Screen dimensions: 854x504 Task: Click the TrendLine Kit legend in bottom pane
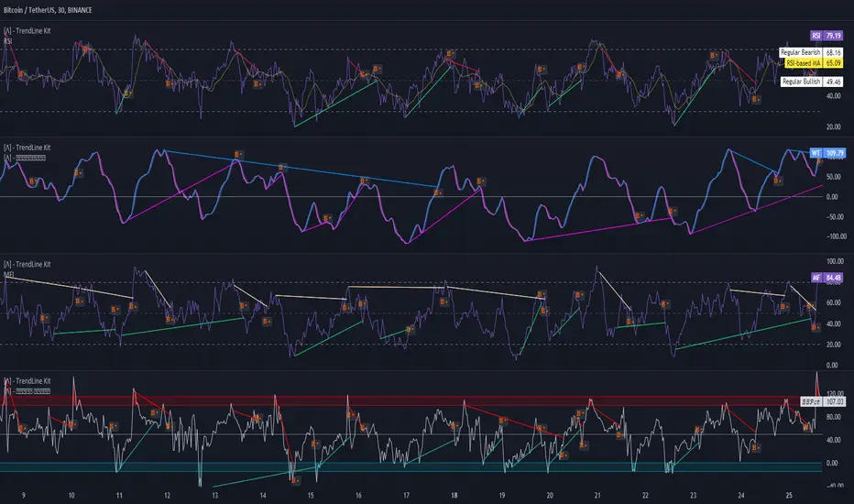point(27,381)
